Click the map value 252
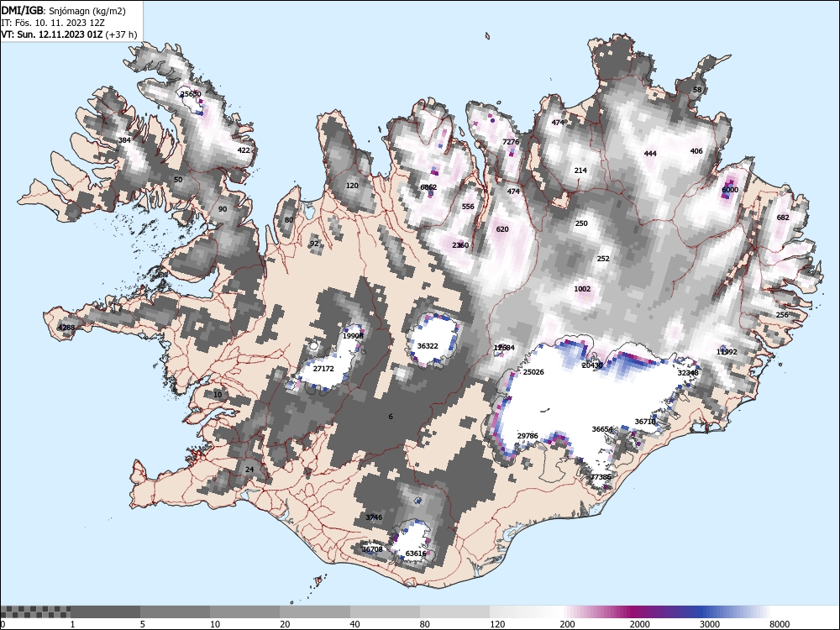The width and height of the screenshot is (840, 630). pyautogui.click(x=603, y=258)
